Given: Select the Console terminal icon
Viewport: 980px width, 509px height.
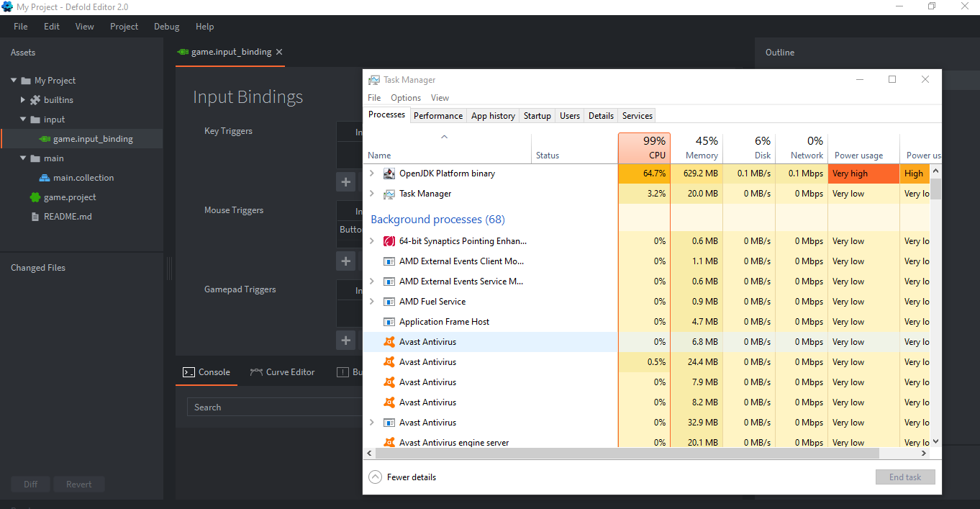Looking at the screenshot, I should point(189,371).
